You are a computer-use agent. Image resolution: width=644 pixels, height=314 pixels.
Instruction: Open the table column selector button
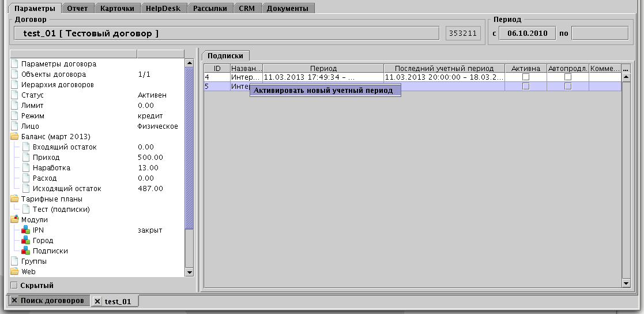tap(626, 69)
